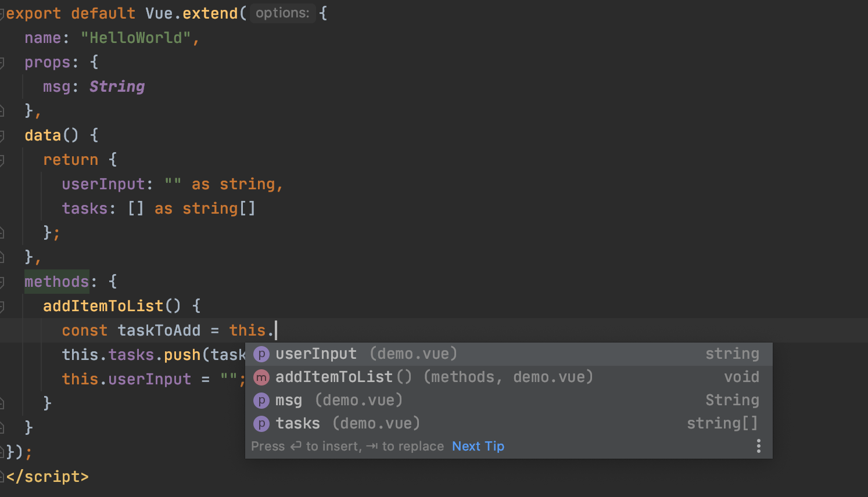
Task: Click the void return type in suggestions
Action: point(741,377)
